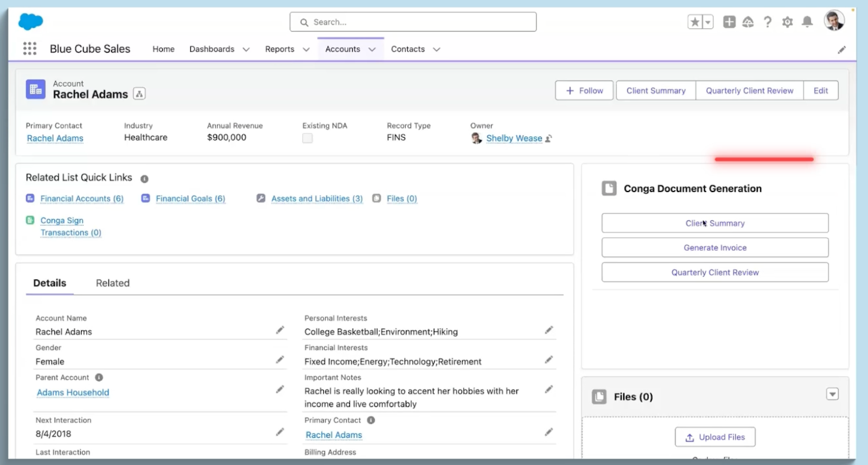
Task: Expand the Reports tab dropdown chevron
Action: 306,49
